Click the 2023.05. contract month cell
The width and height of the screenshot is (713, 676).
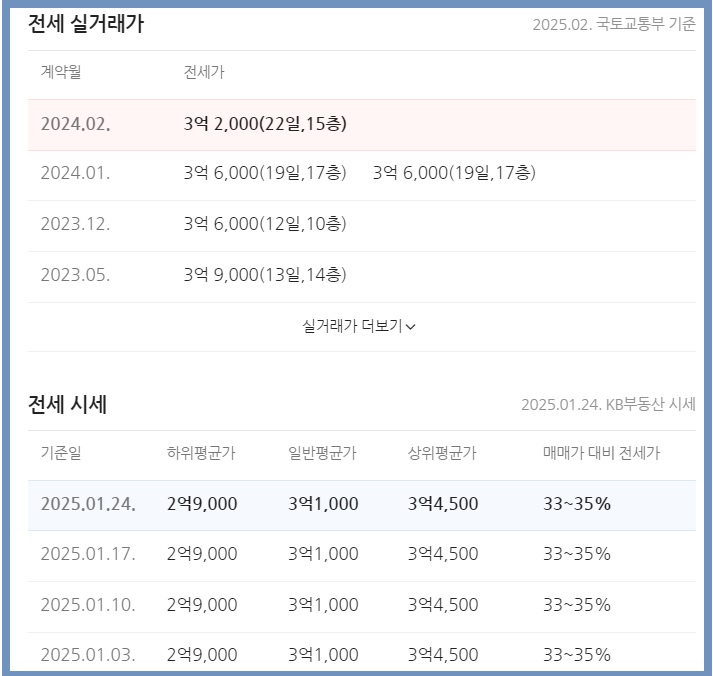pos(75,275)
